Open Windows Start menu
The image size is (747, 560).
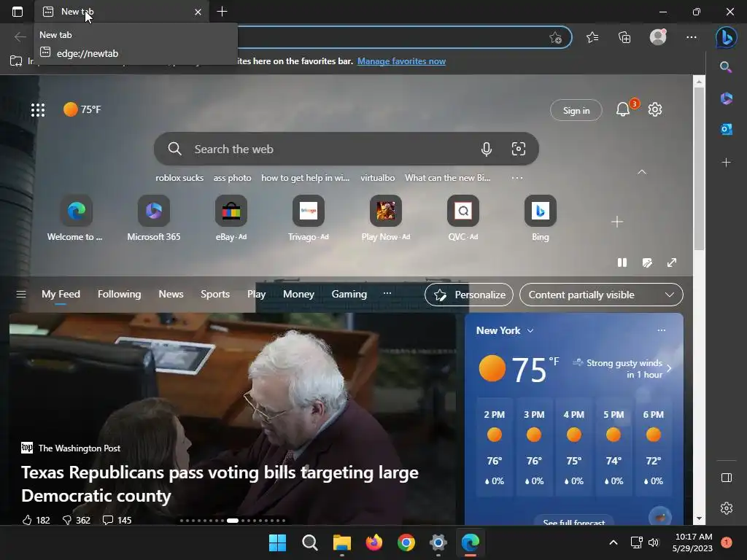pyautogui.click(x=277, y=542)
